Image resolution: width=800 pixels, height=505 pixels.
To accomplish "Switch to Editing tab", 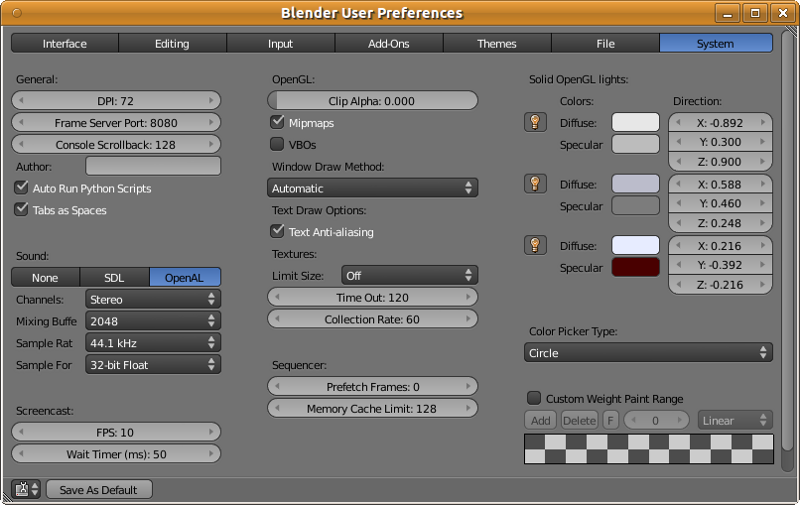I will tap(172, 43).
